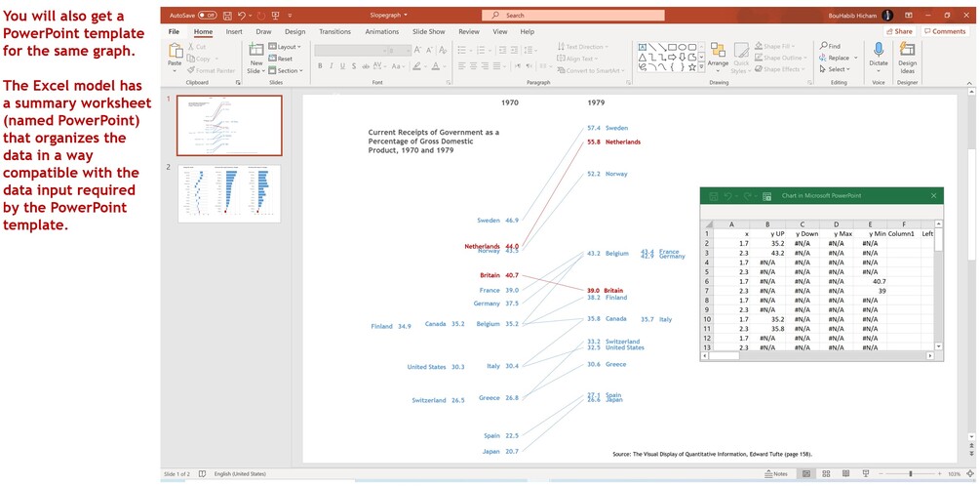The height and width of the screenshot is (486, 980).
Task: Open the Insert ribbon tab
Action: (x=234, y=31)
